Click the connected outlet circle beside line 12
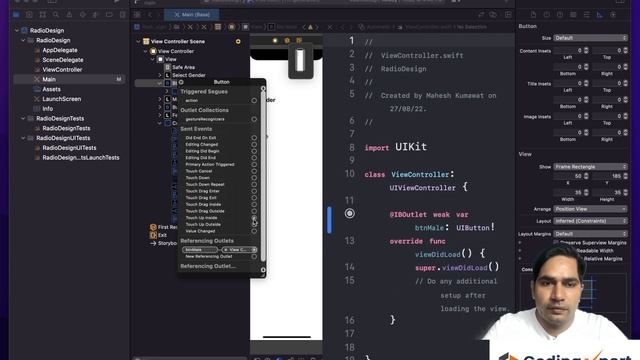This screenshot has width=640, height=360. [x=350, y=213]
